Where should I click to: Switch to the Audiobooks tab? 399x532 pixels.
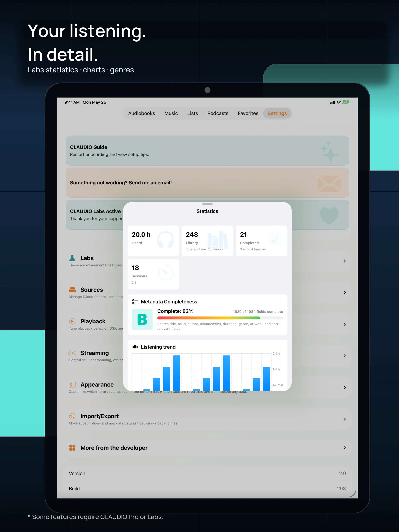tap(142, 113)
